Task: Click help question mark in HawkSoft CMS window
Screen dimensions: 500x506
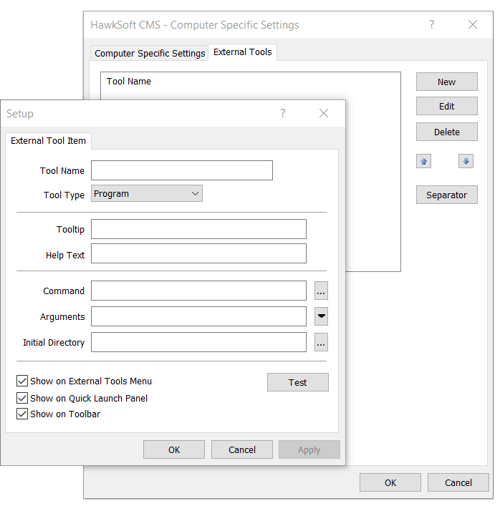Action: [x=432, y=24]
